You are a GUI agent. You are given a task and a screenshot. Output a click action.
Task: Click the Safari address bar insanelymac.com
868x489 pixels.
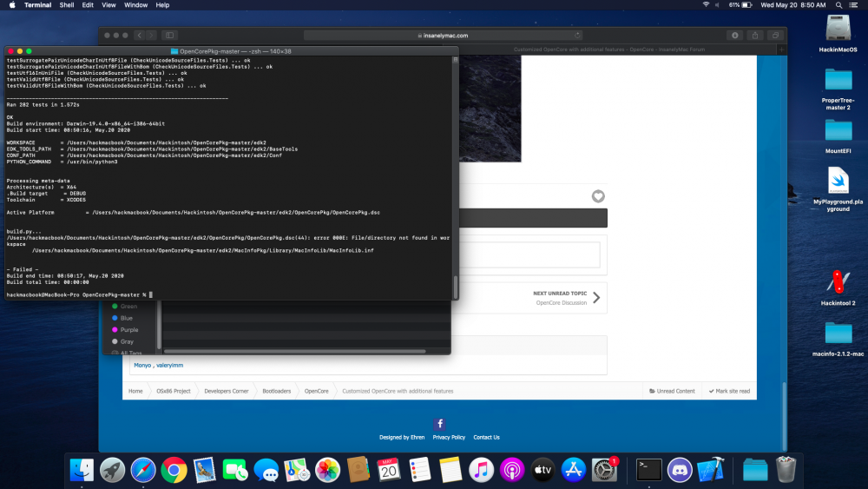coord(443,35)
